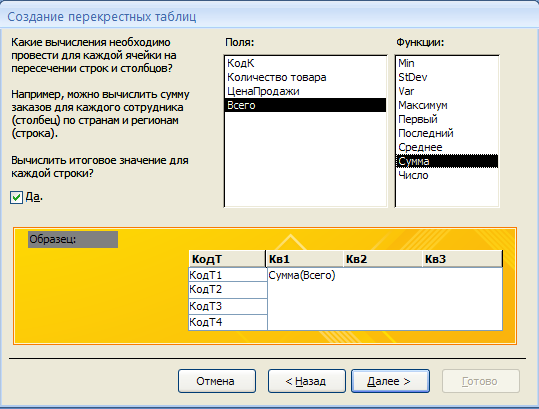Select ЦенаПродажи field

pos(305,91)
